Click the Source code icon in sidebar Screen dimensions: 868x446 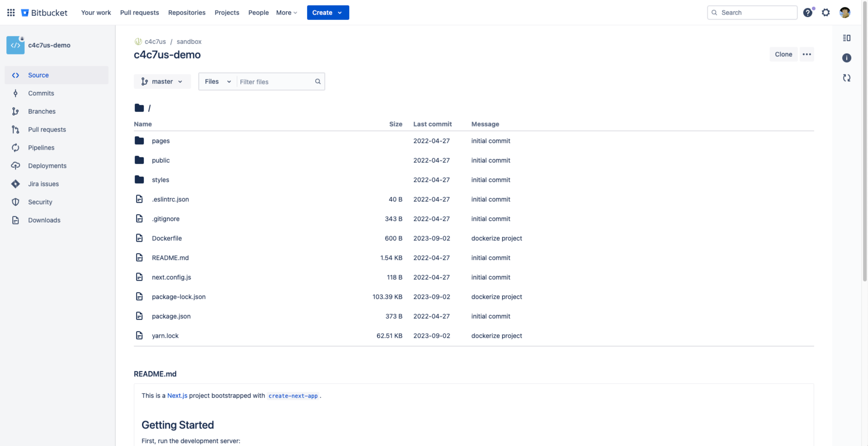(x=15, y=75)
